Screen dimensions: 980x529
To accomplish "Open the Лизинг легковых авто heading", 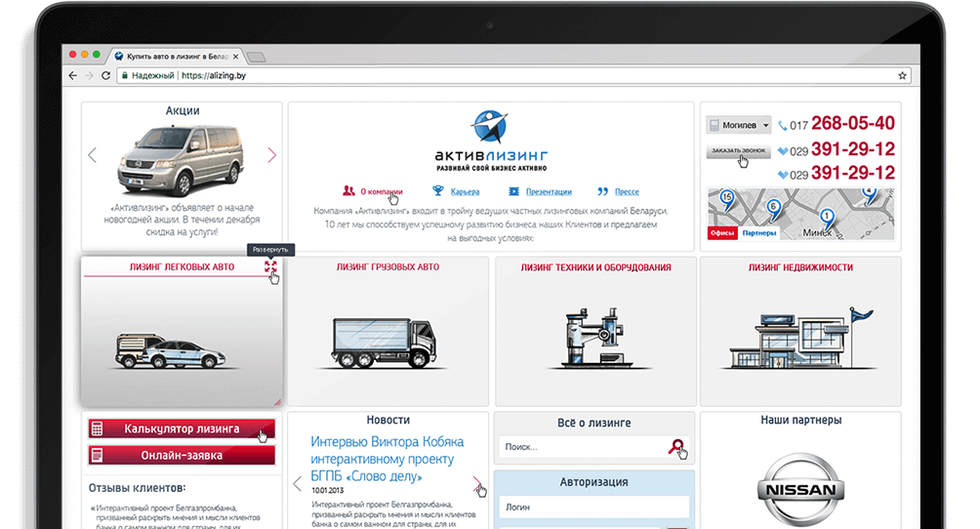I will [x=182, y=267].
